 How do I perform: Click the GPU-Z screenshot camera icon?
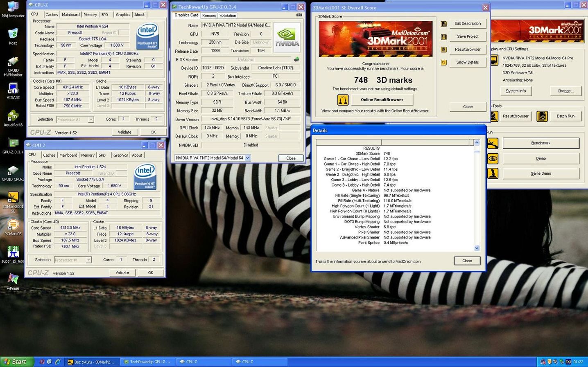click(x=299, y=15)
